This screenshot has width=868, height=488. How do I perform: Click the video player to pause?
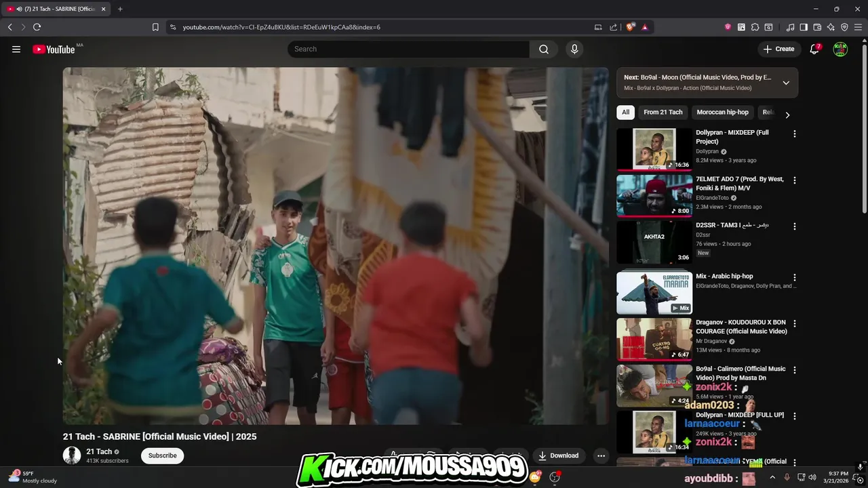click(336, 246)
